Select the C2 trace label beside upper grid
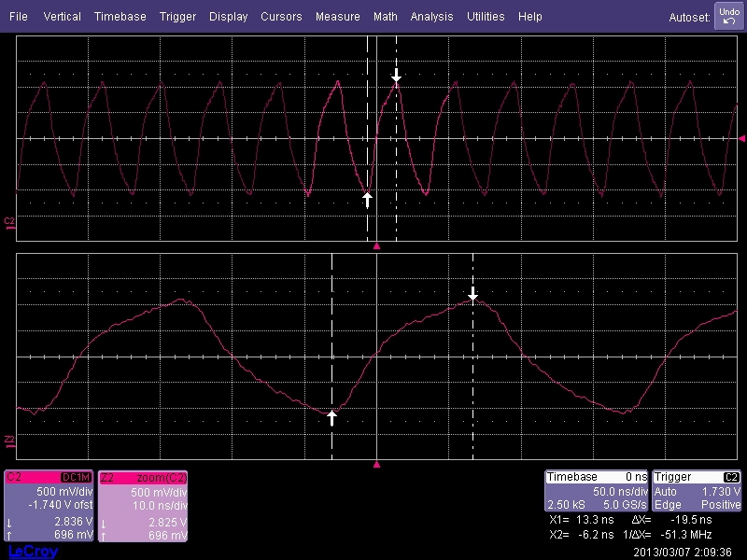 point(9,222)
